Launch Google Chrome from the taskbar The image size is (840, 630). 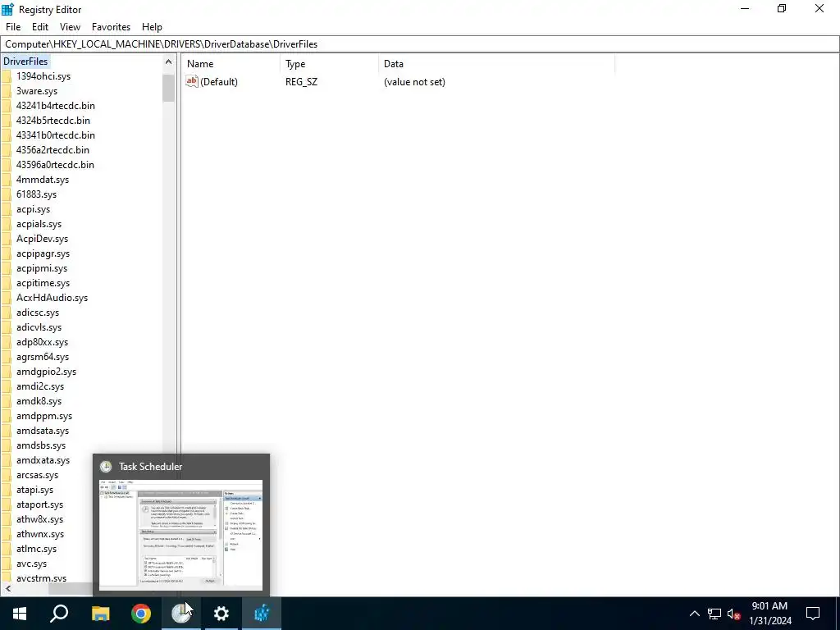pyautogui.click(x=141, y=614)
